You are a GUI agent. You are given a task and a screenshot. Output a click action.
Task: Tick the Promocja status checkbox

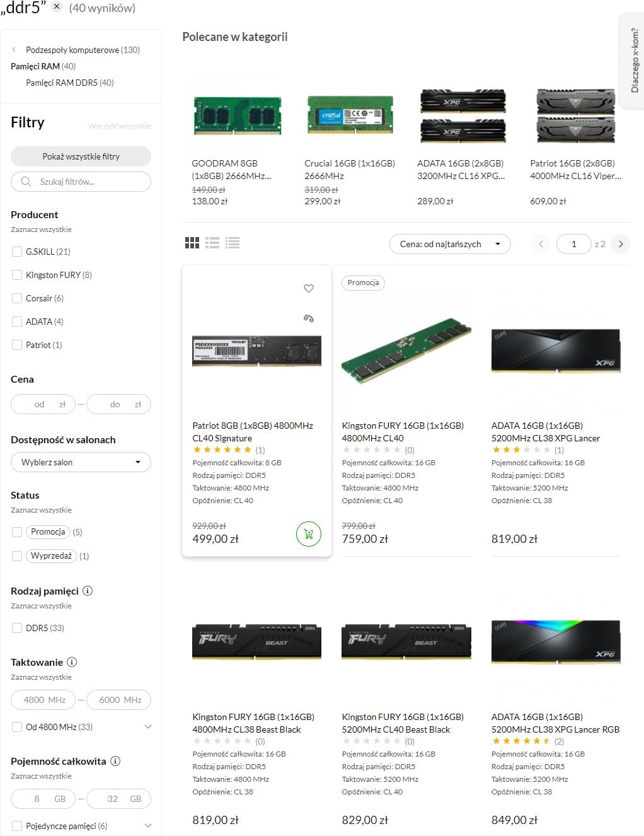(x=17, y=532)
